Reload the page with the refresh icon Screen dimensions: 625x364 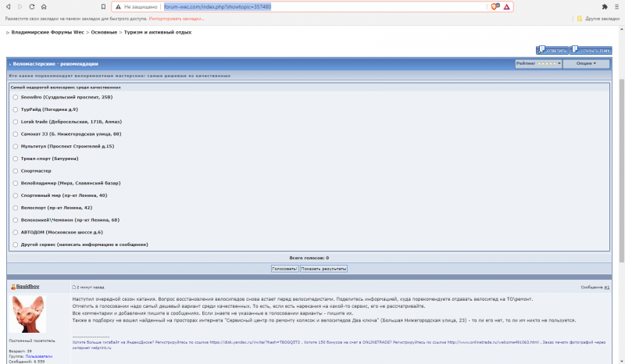(x=32, y=7)
